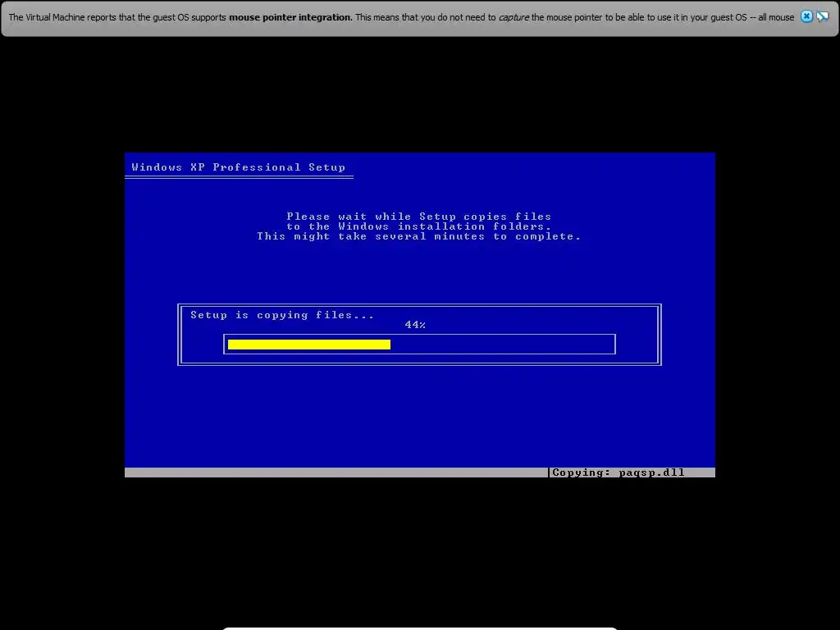
Task: Click the "Copying: pagsp.dll" status entry
Action: coord(619,472)
